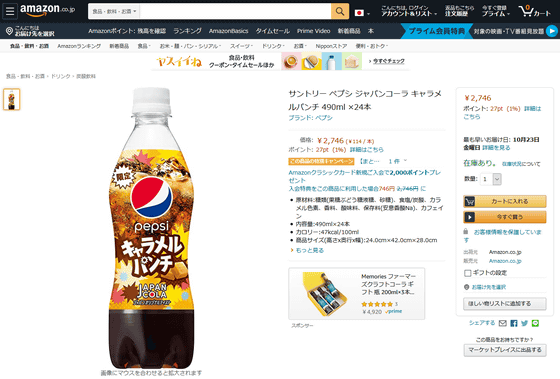Click 詳細はこちら points link under price
The width and height of the screenshot is (560, 379).
[366, 149]
